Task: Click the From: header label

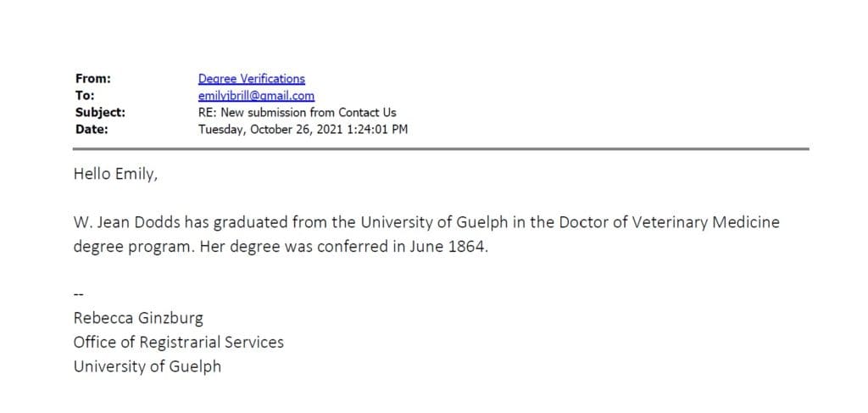Action: tap(93, 79)
